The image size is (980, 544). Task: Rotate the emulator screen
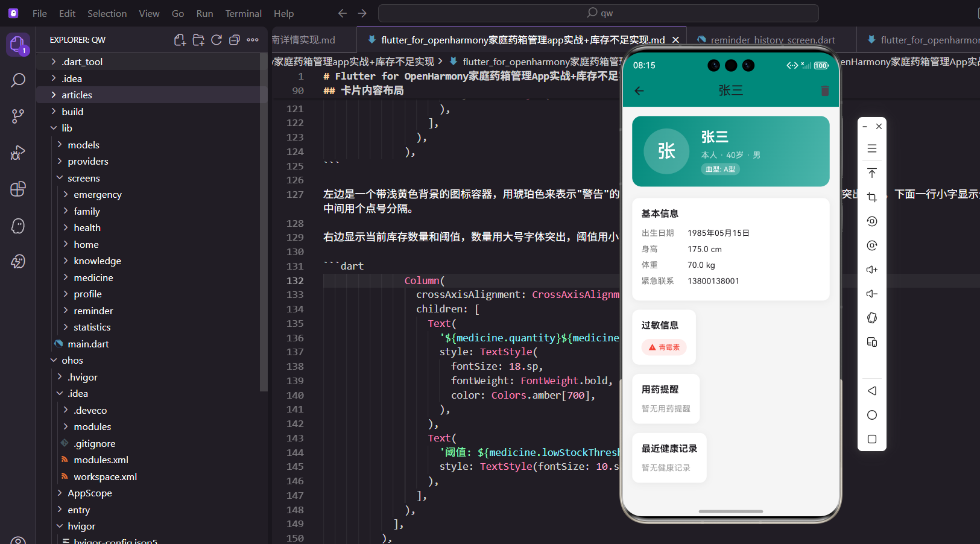(871, 318)
